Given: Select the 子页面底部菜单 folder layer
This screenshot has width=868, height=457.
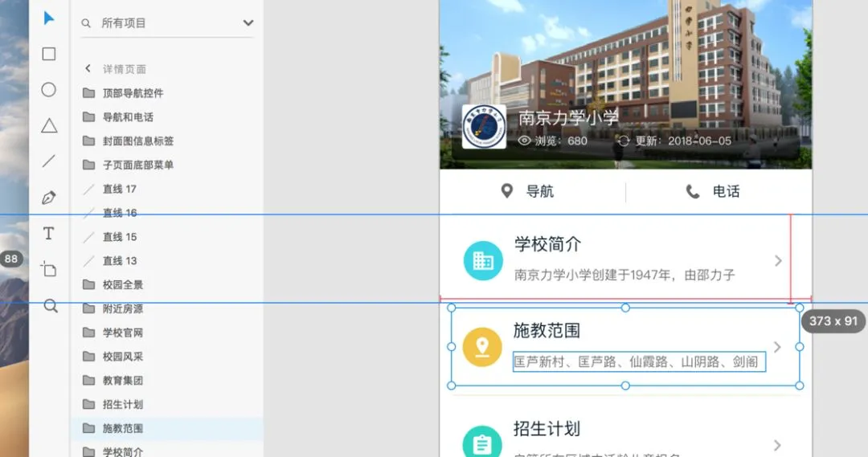Looking at the screenshot, I should pos(167,165).
